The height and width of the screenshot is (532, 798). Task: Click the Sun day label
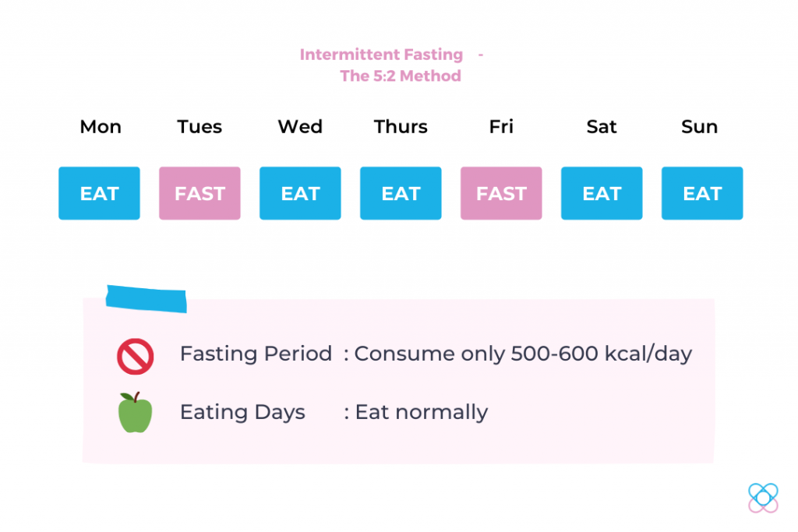pyautogui.click(x=700, y=127)
